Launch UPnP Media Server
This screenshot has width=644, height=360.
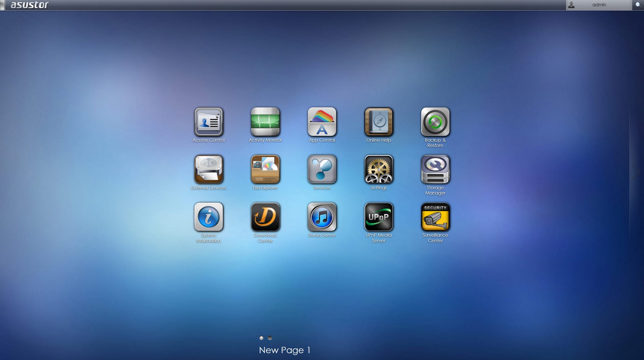378,217
